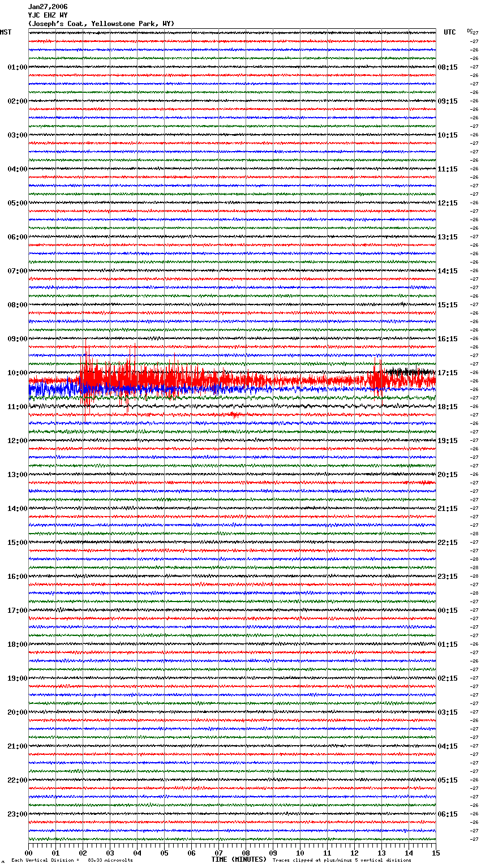The width and height of the screenshot is (481, 868).
Task: Click "(Joseph's Coat, Yellowstone Park, WY)" title
Action: [101, 24]
